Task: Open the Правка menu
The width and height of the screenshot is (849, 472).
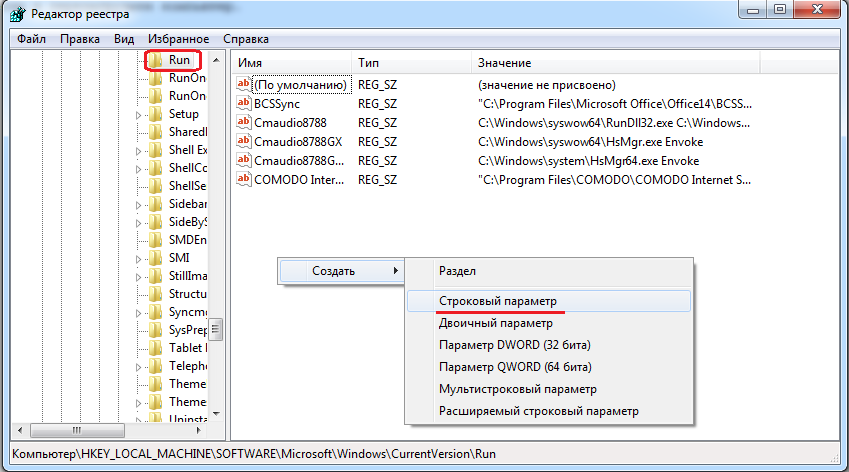Action: click(79, 39)
